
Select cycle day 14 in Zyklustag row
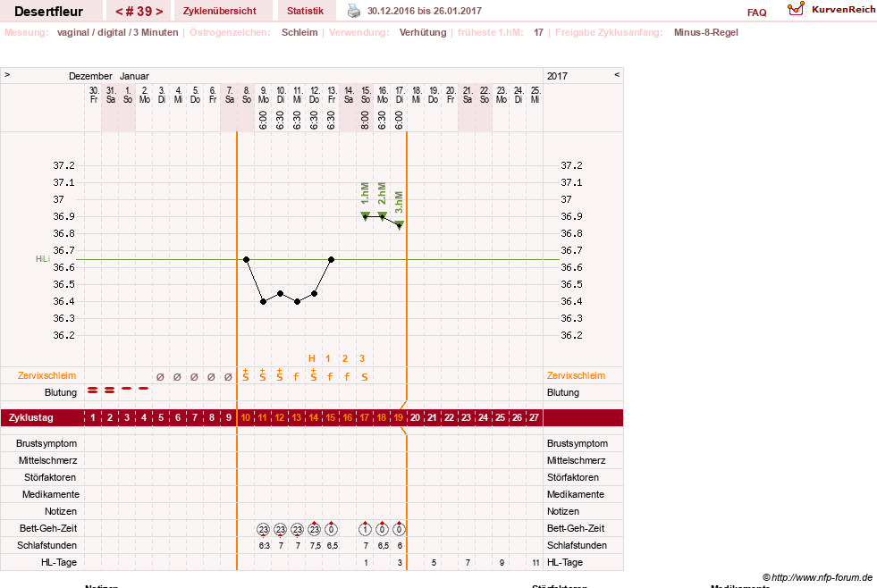pos(313,417)
